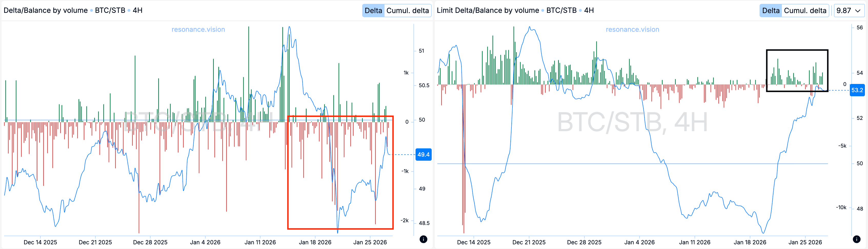
Task: Click Jan 25 2026 on the left time axis
Action: coord(370,242)
